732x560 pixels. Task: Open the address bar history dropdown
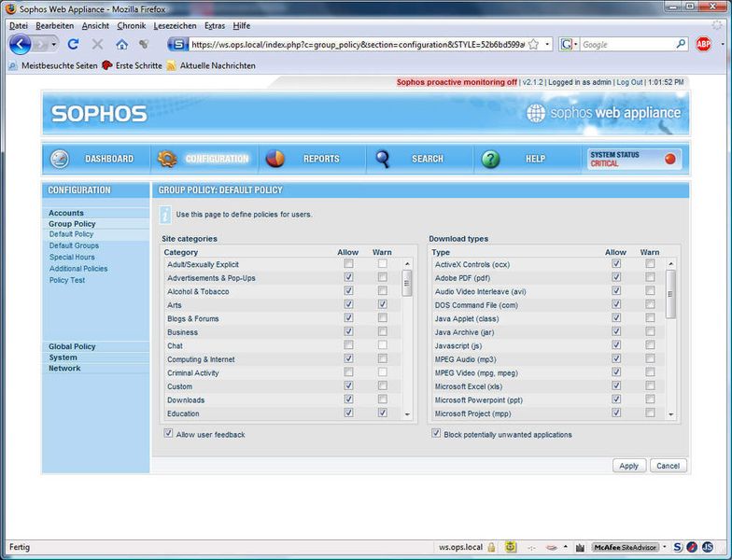(547, 45)
